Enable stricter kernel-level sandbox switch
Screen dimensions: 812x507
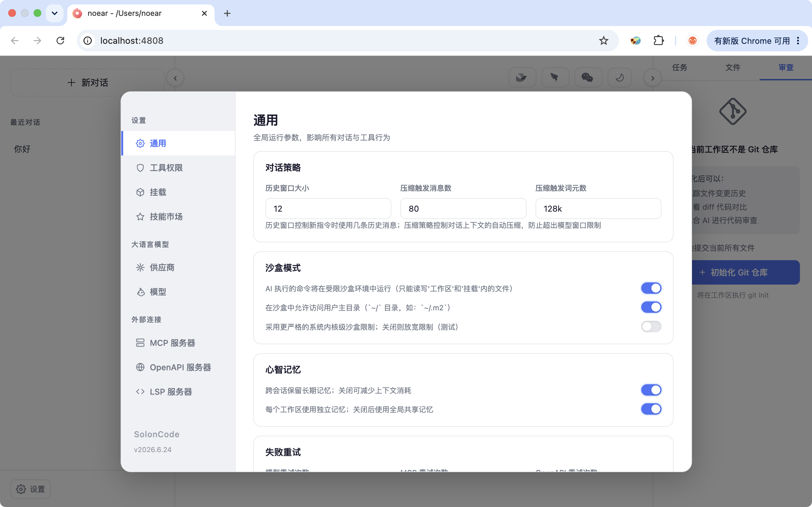click(x=651, y=326)
